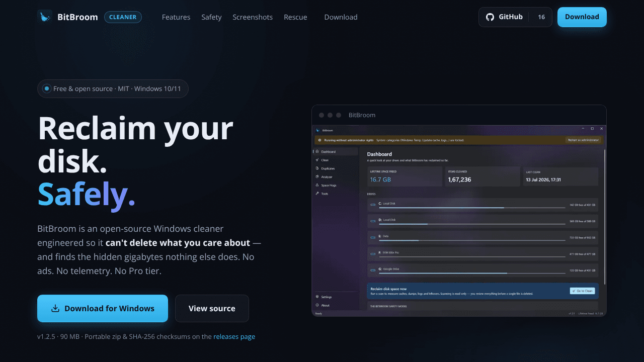Click the Reclaim disk space now heading
Screen dimensions: 644x362
point(388,289)
